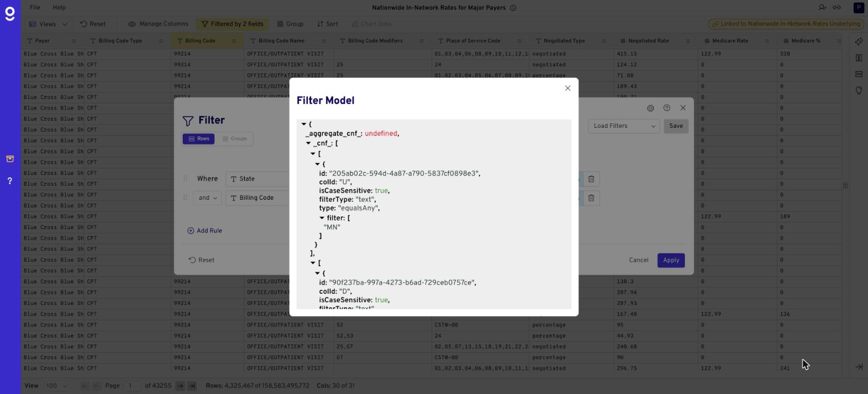The height and width of the screenshot is (394, 868).
Task: Open the File menu
Action: 34,8
